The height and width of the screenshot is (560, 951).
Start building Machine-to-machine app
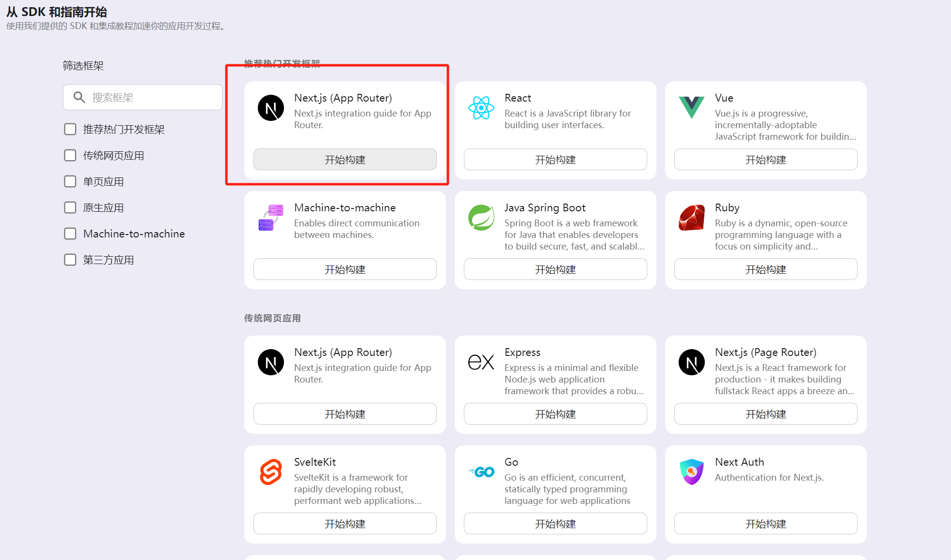345,269
